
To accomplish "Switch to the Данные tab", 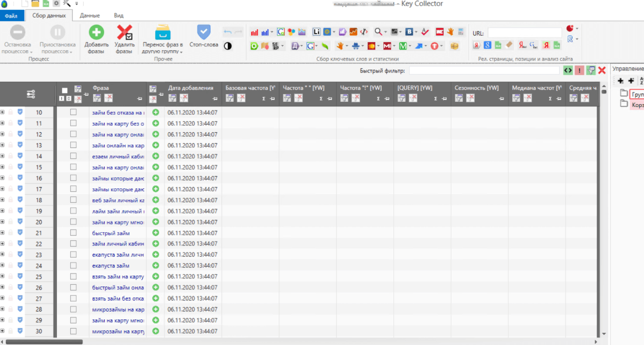I will pos(90,15).
